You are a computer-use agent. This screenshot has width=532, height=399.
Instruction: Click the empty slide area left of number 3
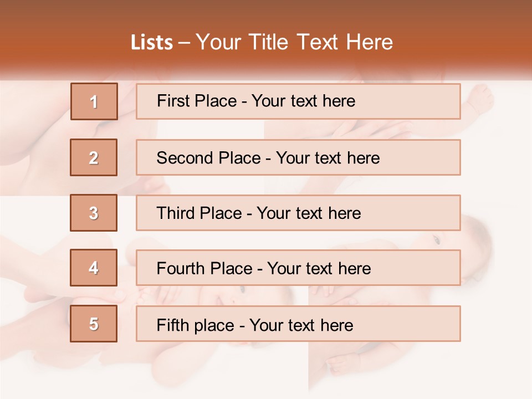[33, 213]
